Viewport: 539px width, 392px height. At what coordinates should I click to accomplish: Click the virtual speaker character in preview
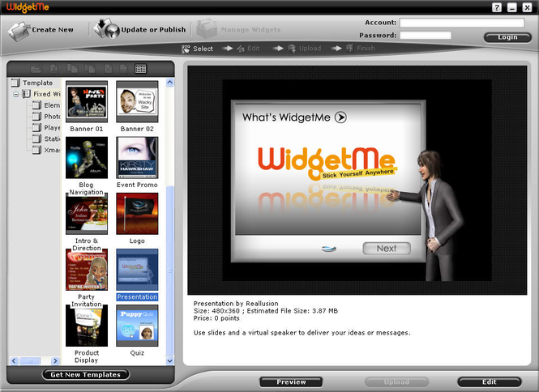tap(428, 215)
